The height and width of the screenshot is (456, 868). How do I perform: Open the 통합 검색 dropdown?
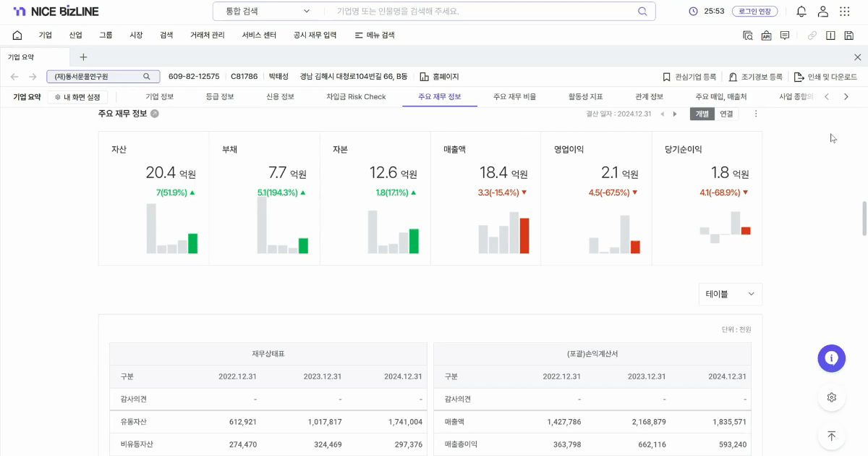(x=268, y=12)
